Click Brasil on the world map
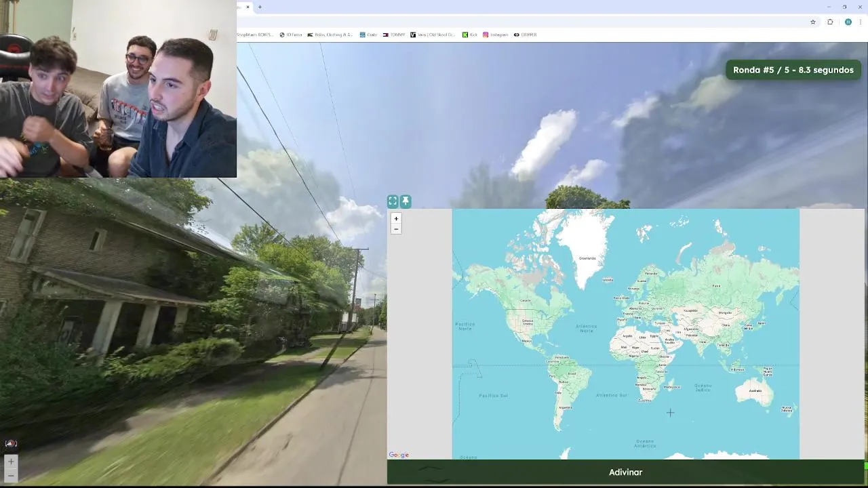 pyautogui.click(x=572, y=373)
